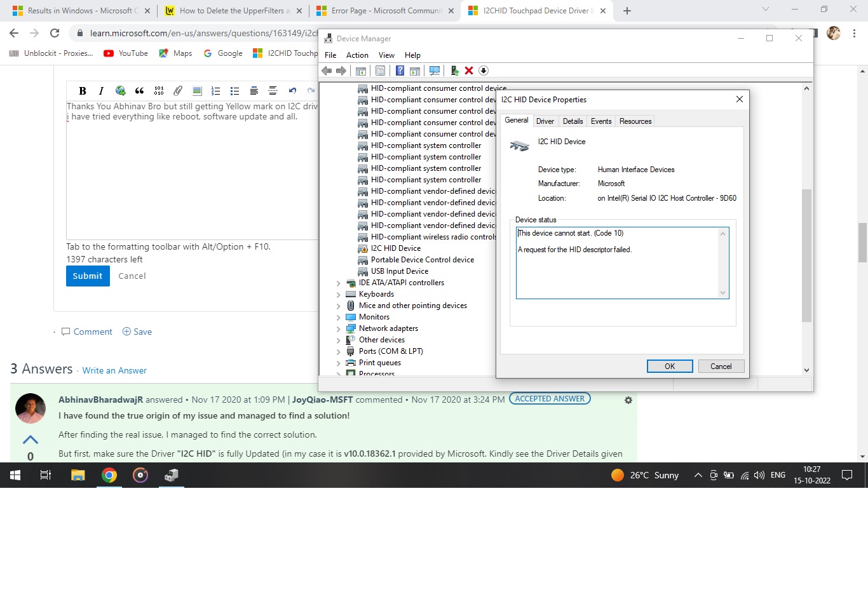The width and height of the screenshot is (868, 592).
Task: Click the Write an Answer link
Action: click(x=114, y=371)
